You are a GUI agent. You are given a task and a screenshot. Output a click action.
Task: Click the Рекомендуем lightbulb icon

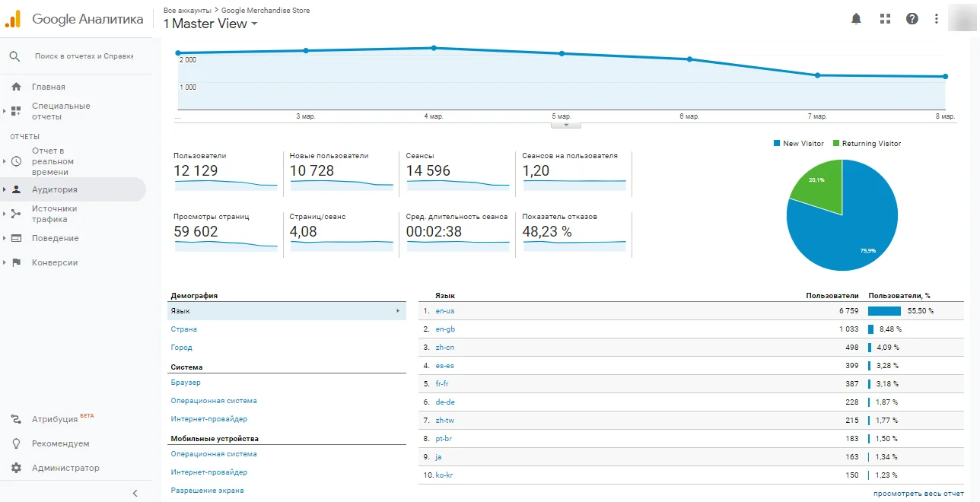pyautogui.click(x=16, y=443)
